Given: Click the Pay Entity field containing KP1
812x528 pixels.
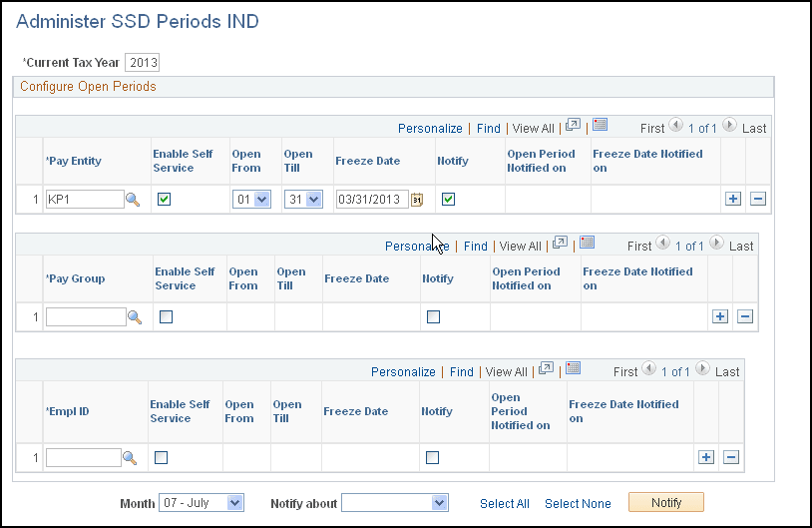Looking at the screenshot, I should pyautogui.click(x=85, y=199).
